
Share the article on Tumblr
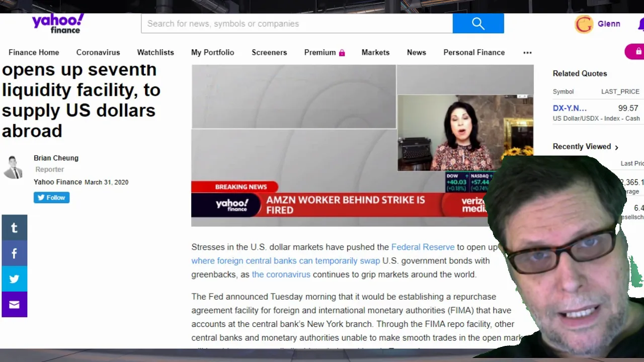tap(14, 228)
